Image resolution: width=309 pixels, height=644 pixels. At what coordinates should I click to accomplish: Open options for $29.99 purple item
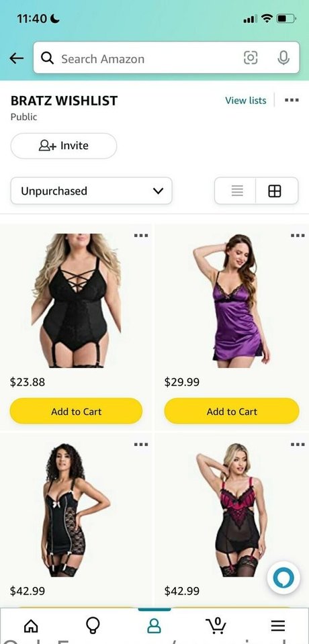298,235
